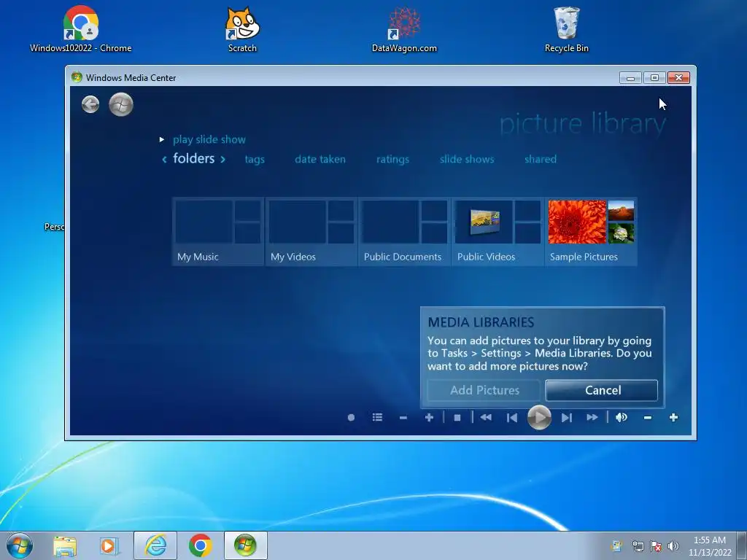Open the Action Center flag tray icon

click(656, 545)
